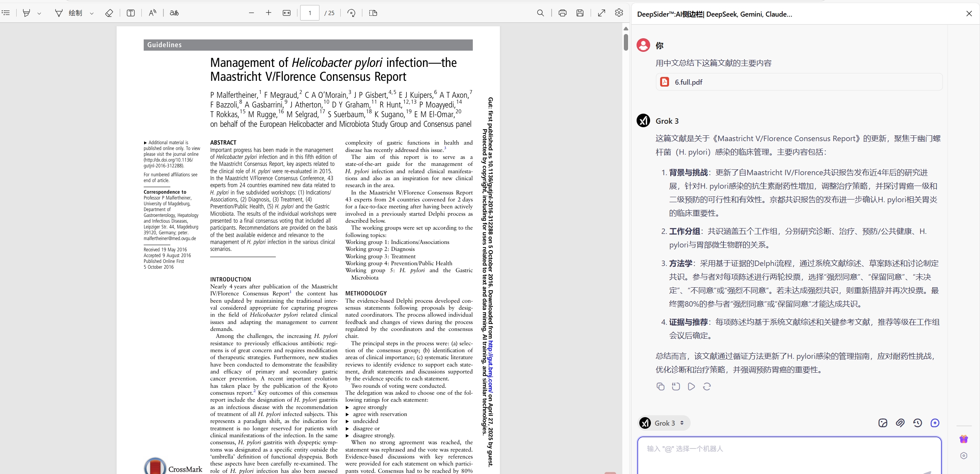This screenshot has width=980, height=474.
Task: Click the translate document icon
Action: (174, 13)
